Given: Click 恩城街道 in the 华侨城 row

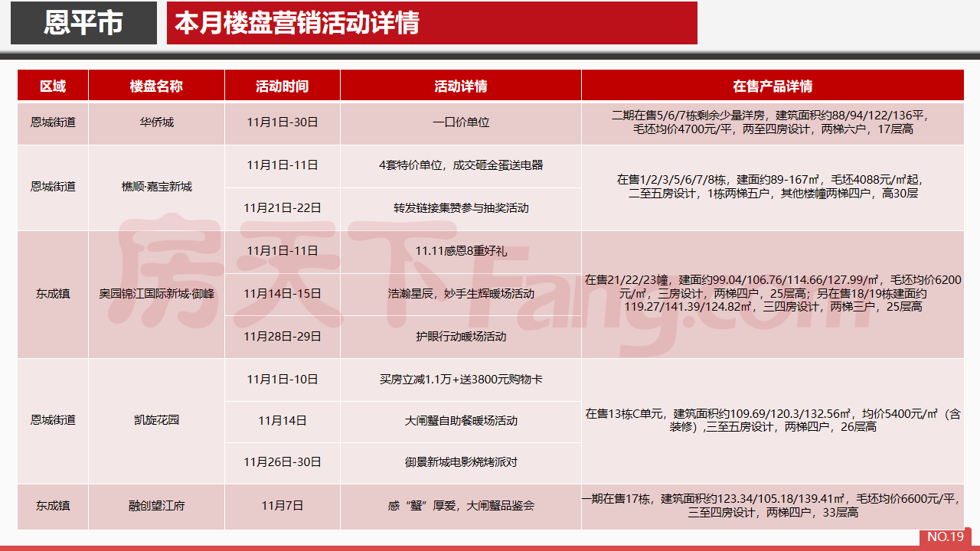Looking at the screenshot, I should [x=53, y=122].
